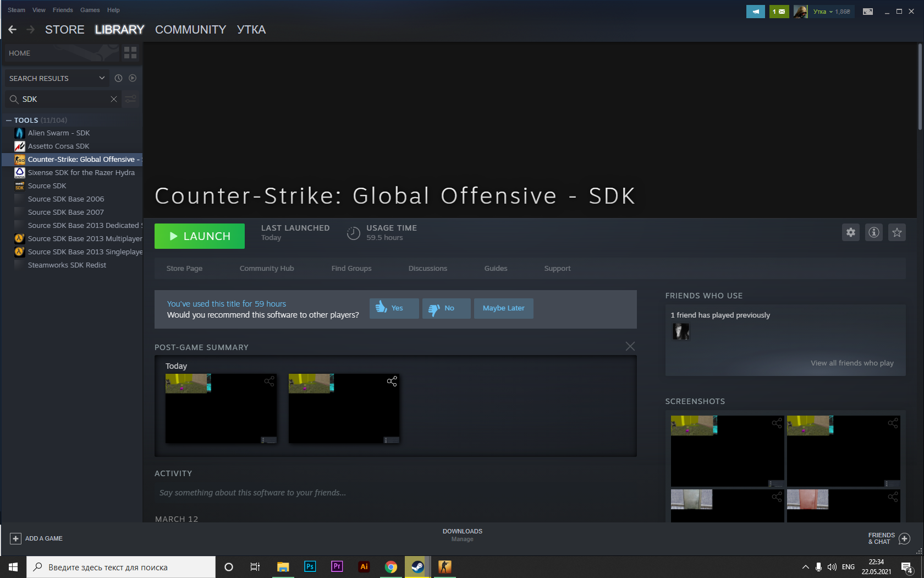This screenshot has width=924, height=578.
Task: Select Source SDK Base 2007
Action: [72, 212]
